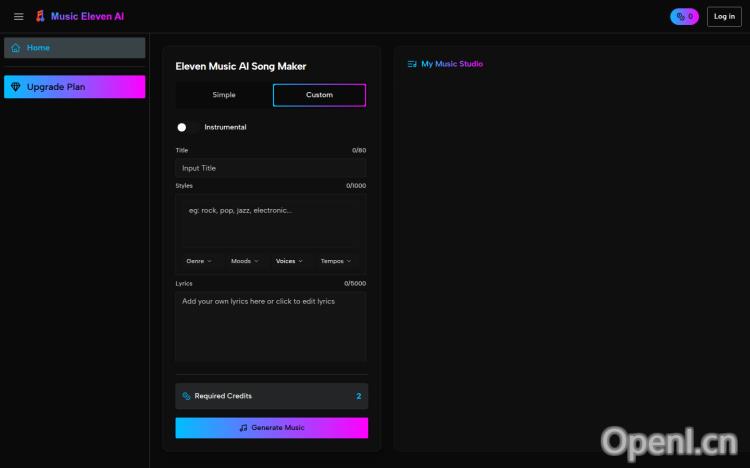Click into the Styles text area
The image size is (750, 468).
[271, 223]
